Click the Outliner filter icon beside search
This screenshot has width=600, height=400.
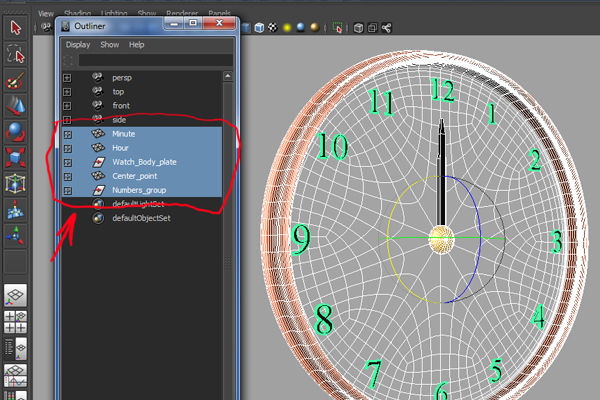coord(68,60)
